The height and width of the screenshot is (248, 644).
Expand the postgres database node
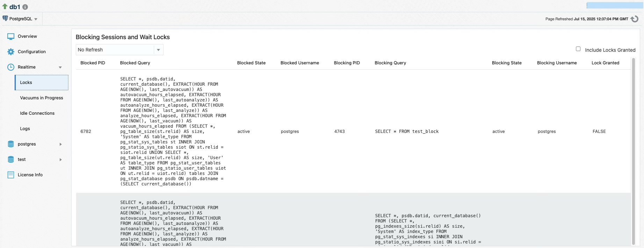click(x=60, y=144)
